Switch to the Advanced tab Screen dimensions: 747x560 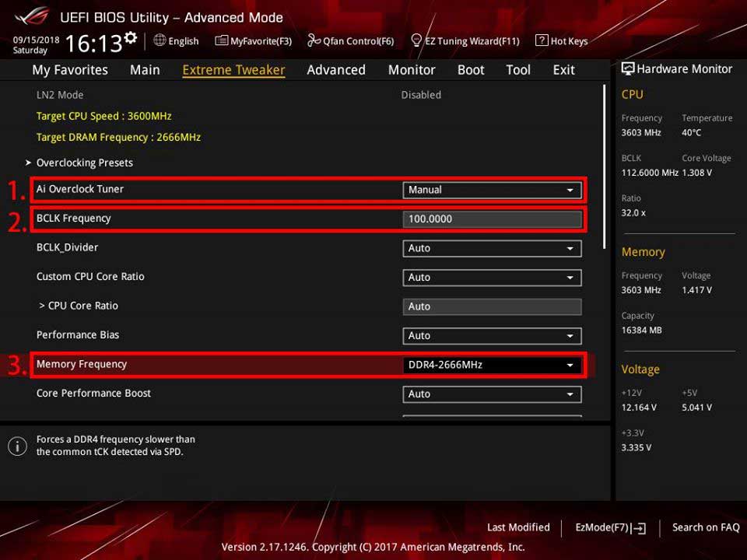[x=336, y=70]
